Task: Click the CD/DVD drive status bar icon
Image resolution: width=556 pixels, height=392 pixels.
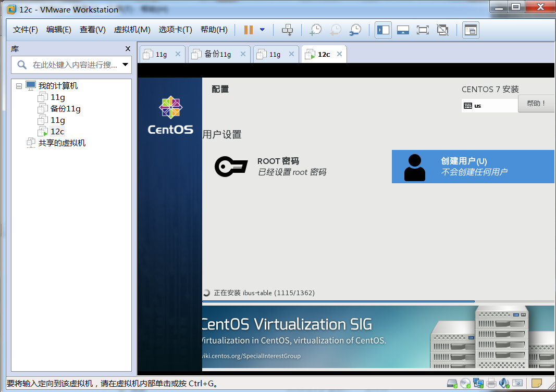Action: click(465, 383)
